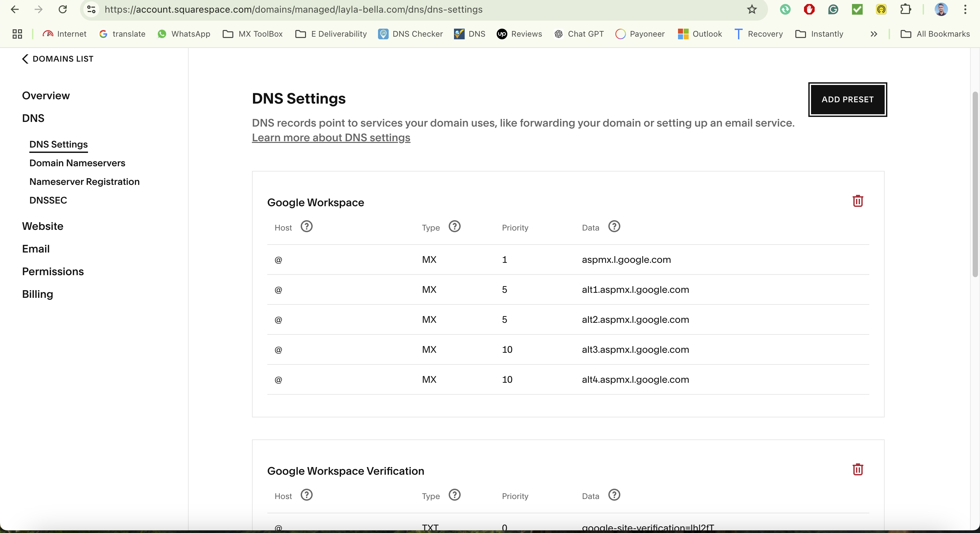Open the Overview section in the sidebar
The width and height of the screenshot is (980, 533).
pos(46,95)
